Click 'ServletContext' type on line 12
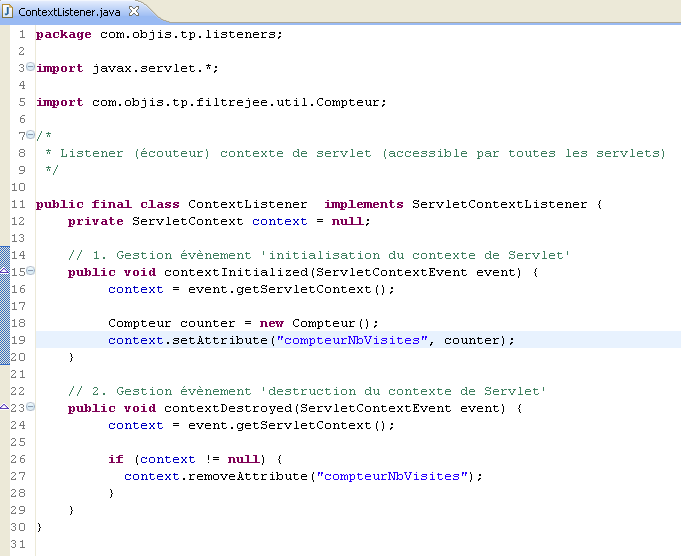 (188, 221)
